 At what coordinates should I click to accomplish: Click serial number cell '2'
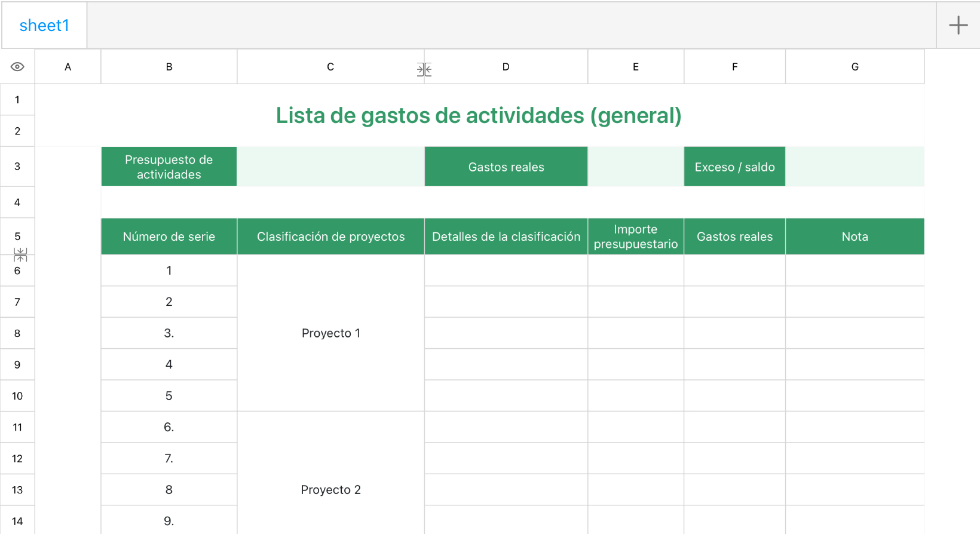point(169,302)
